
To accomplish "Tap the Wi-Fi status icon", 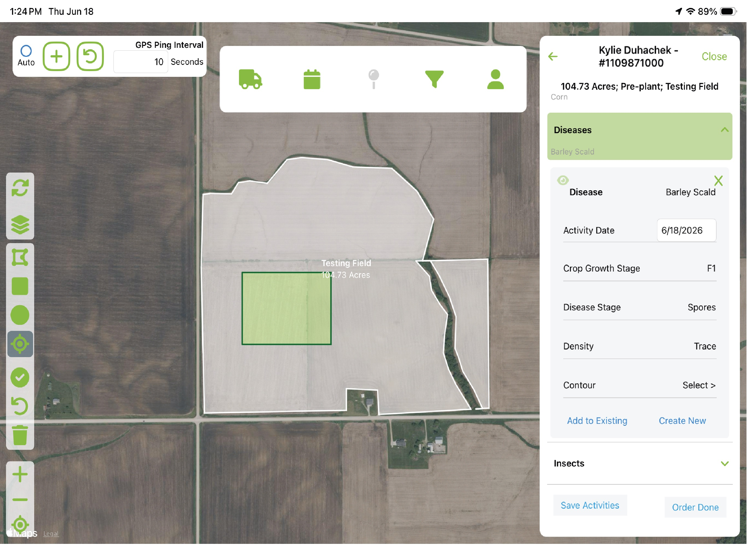I will point(691,11).
